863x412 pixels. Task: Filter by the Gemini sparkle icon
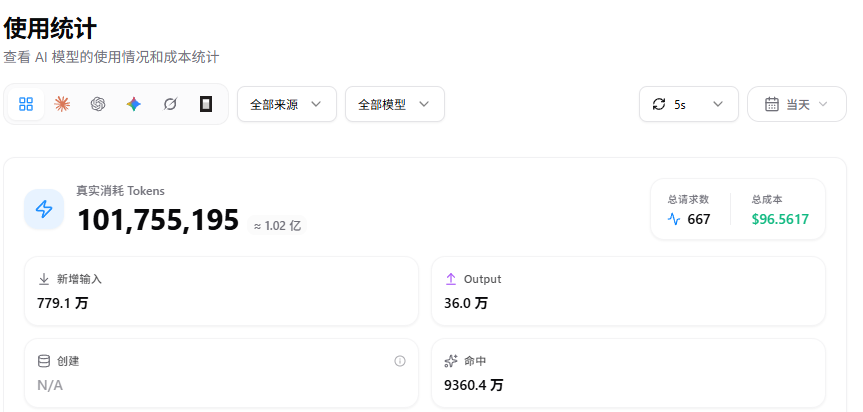pos(134,104)
